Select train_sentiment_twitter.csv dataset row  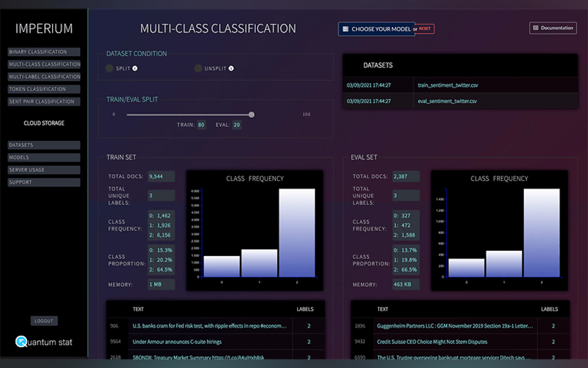(448, 85)
